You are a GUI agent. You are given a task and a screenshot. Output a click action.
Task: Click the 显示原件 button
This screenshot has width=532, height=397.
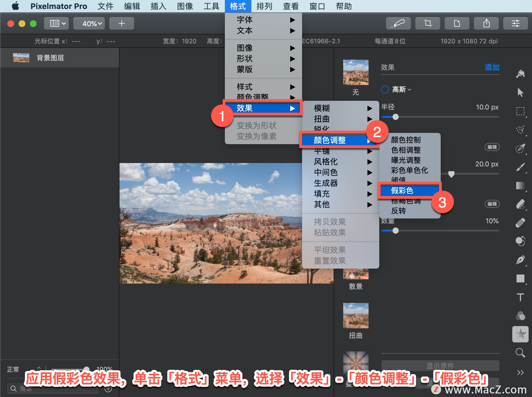440,366
